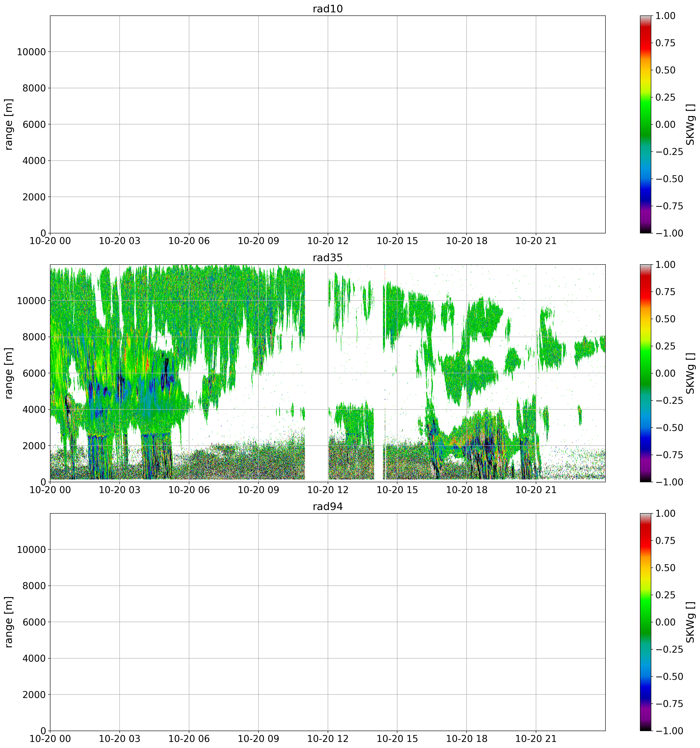Screen dimensions: 700x748
Task: Click the 0.25 label on the middle colorbar
Action: (x=665, y=346)
